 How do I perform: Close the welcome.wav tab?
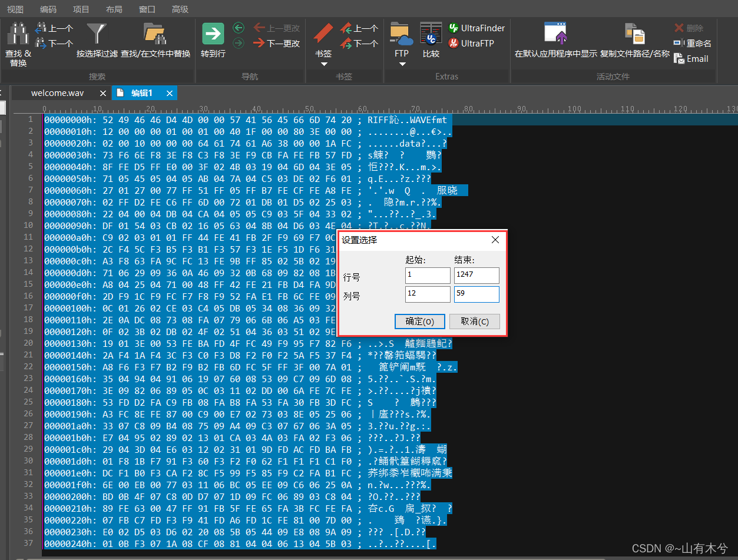point(102,93)
